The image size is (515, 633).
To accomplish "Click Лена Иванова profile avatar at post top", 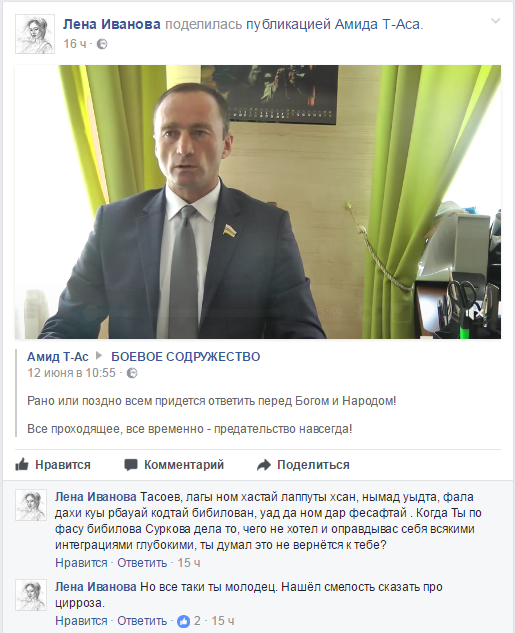I will point(35,34).
